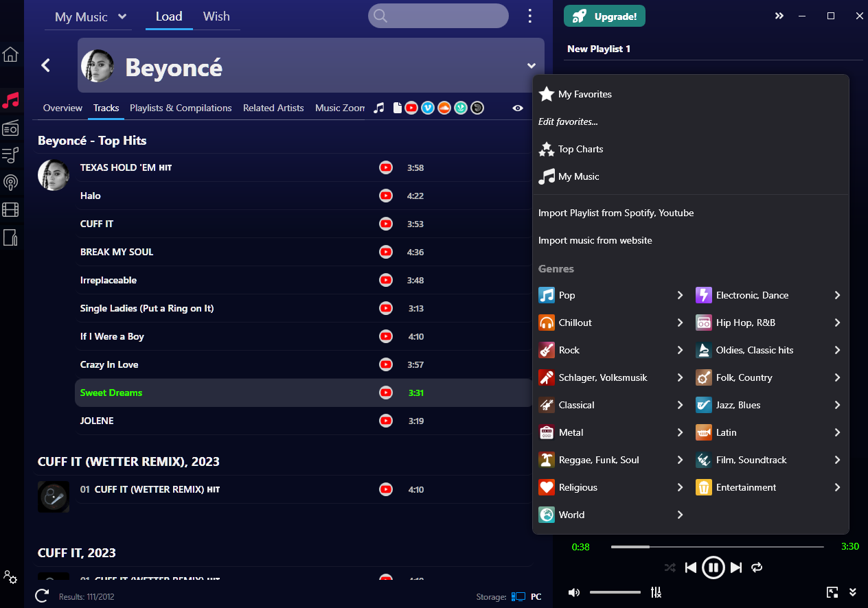Open the Home section in the left sidebar
868x608 pixels.
[x=10, y=54]
